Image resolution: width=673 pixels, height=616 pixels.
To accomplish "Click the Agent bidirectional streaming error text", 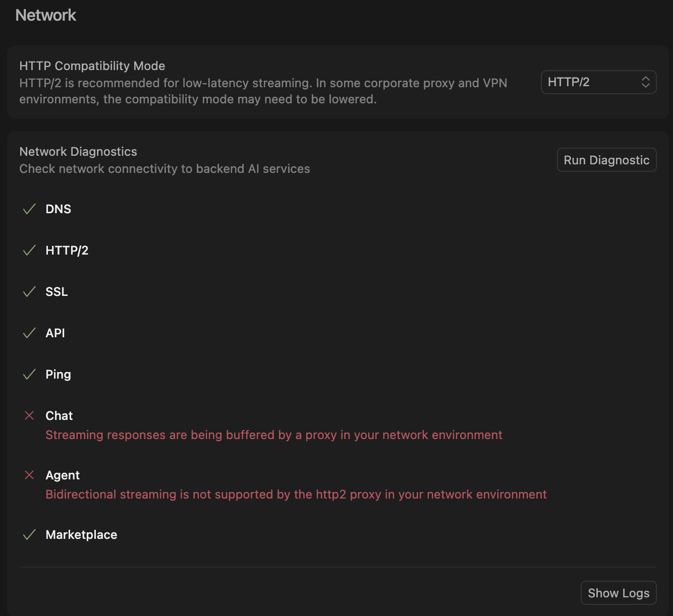I will pos(296,495).
